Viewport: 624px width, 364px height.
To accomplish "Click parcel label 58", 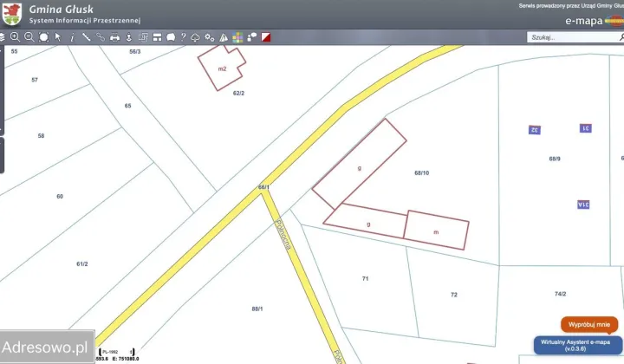I will (41, 136).
